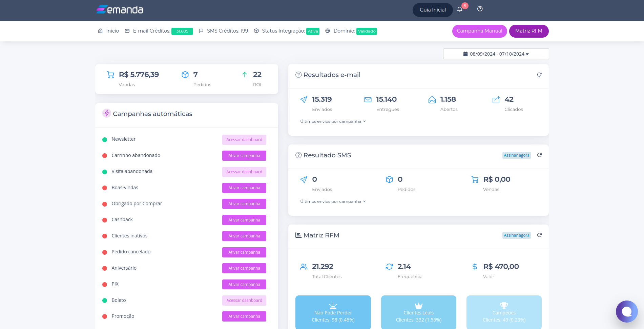This screenshot has width=644, height=329.
Task: Click the emanda logo
Action: pyautogui.click(x=120, y=9)
